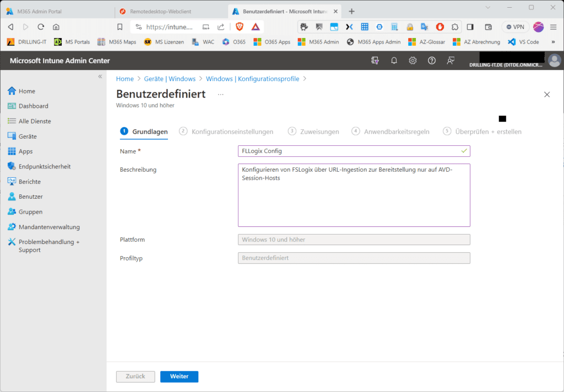Open Geräte in the sidebar

22,137
